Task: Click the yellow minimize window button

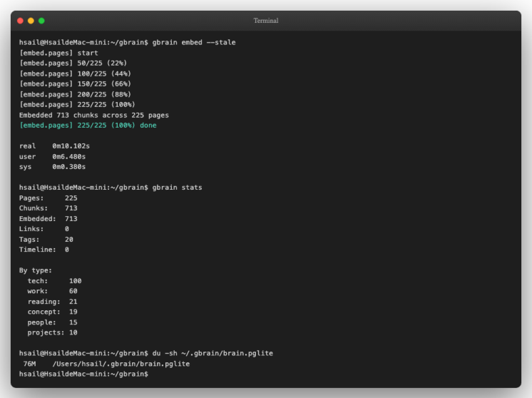Action: tap(31, 21)
